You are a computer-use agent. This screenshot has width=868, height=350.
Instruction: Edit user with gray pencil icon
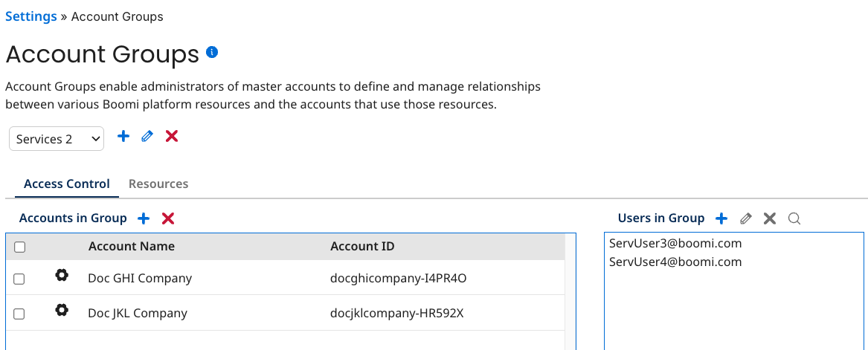pyautogui.click(x=746, y=218)
